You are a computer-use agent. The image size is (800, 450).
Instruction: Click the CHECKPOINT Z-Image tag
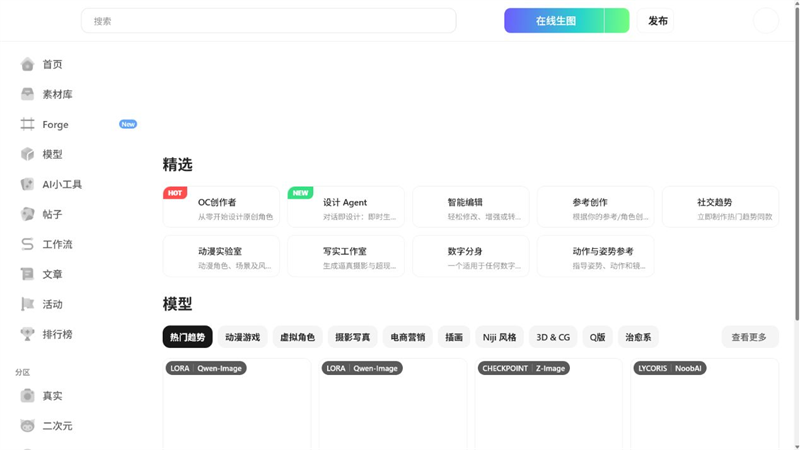pos(523,368)
